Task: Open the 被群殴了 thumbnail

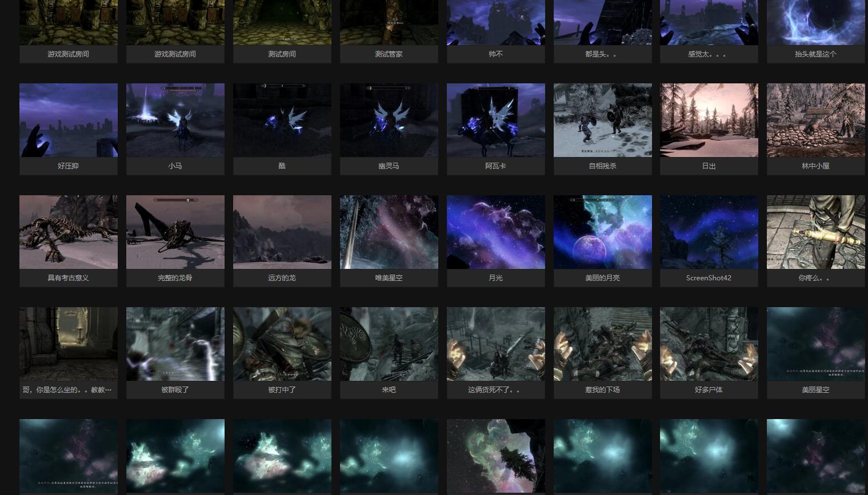Action: click(x=175, y=344)
